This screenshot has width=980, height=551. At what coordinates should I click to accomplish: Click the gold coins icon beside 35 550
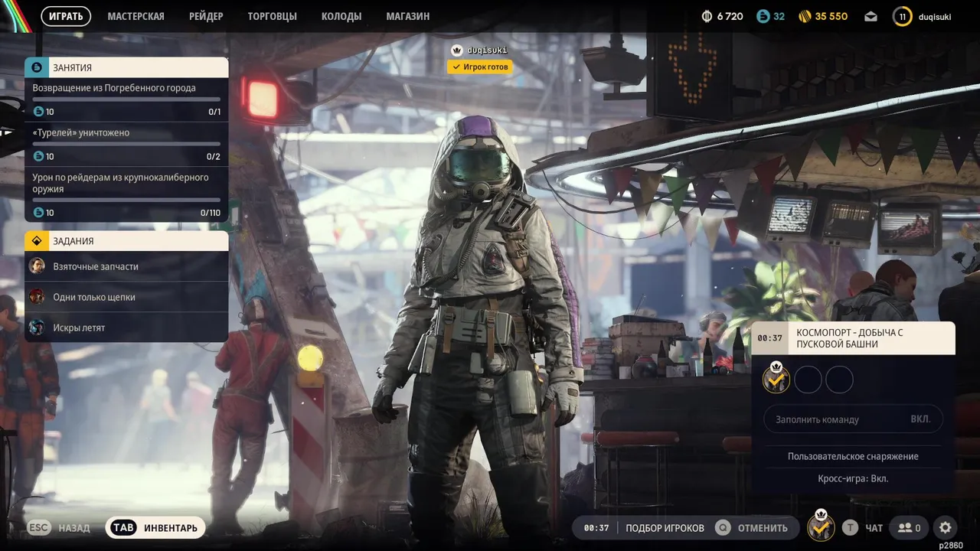tap(805, 16)
